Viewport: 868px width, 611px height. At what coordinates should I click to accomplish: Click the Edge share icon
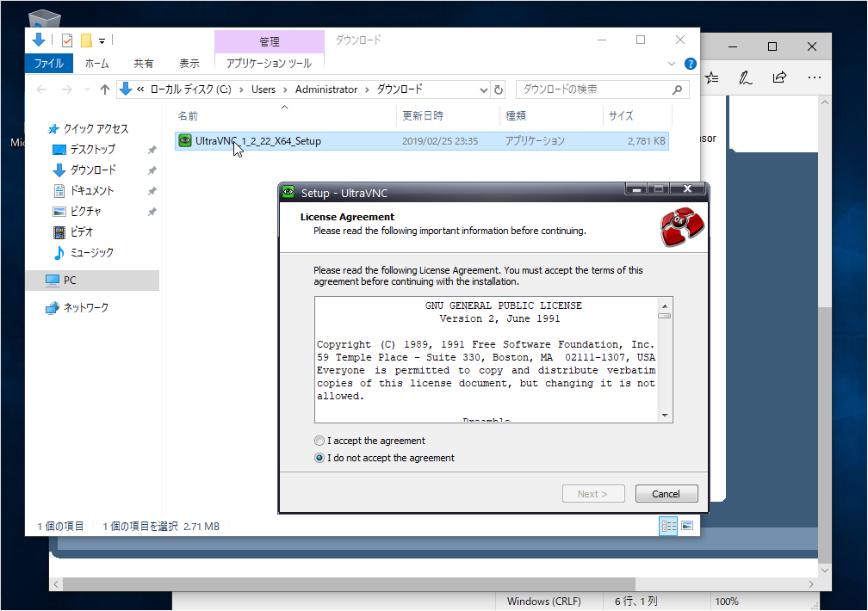[x=779, y=77]
